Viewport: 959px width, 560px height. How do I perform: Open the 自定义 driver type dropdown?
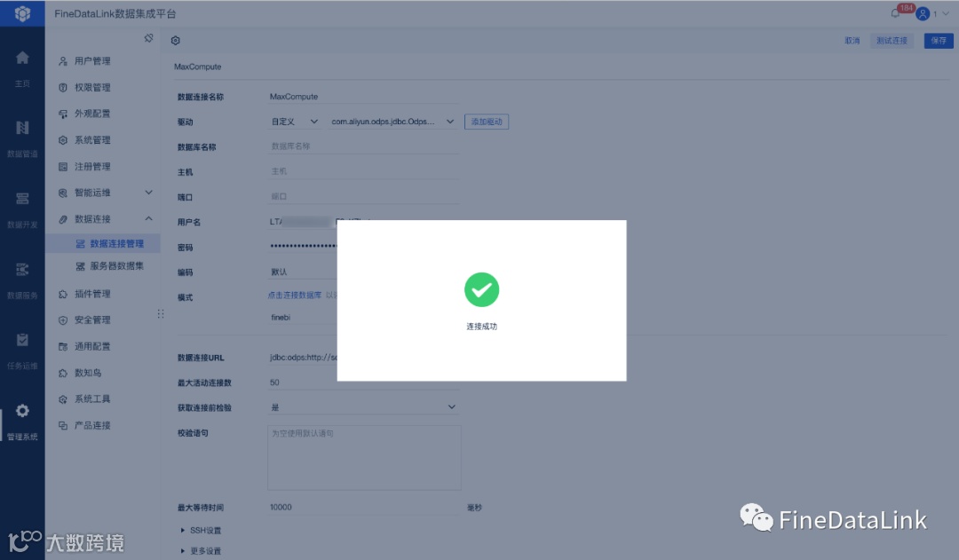click(x=294, y=122)
